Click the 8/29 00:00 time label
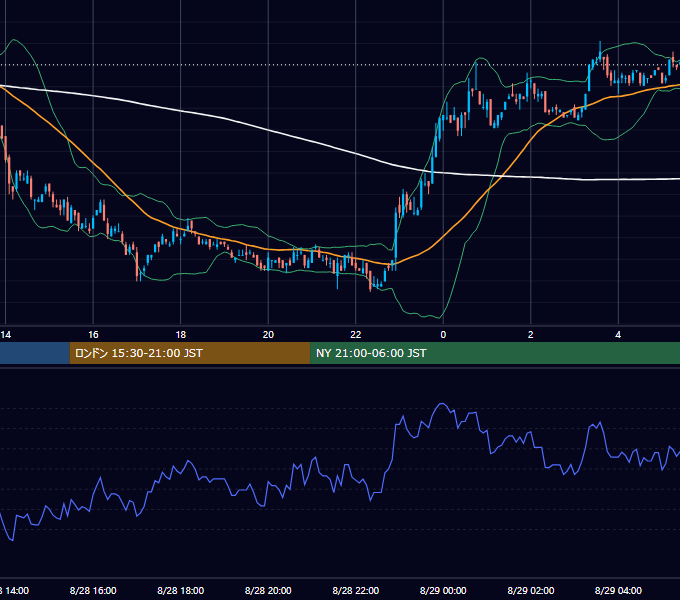The image size is (680, 600). click(x=443, y=590)
